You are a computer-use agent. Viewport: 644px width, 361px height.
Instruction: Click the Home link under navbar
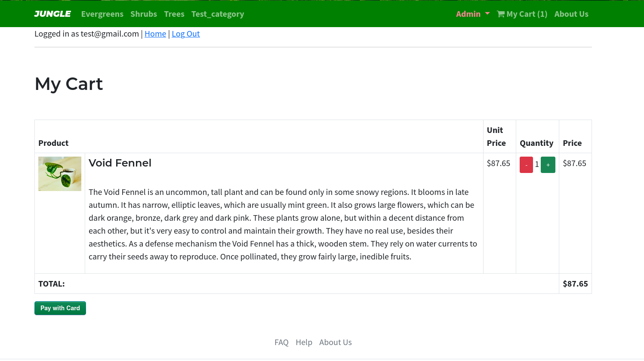[155, 34]
